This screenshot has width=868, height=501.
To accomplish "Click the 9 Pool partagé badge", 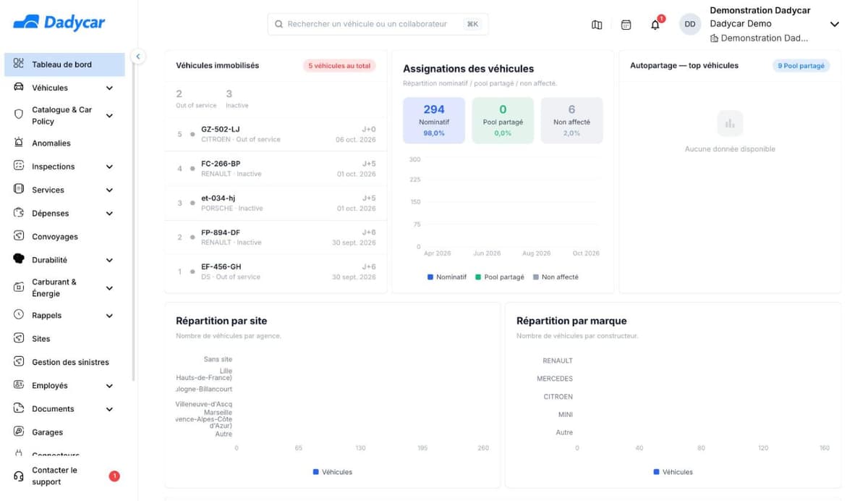I will tap(801, 66).
